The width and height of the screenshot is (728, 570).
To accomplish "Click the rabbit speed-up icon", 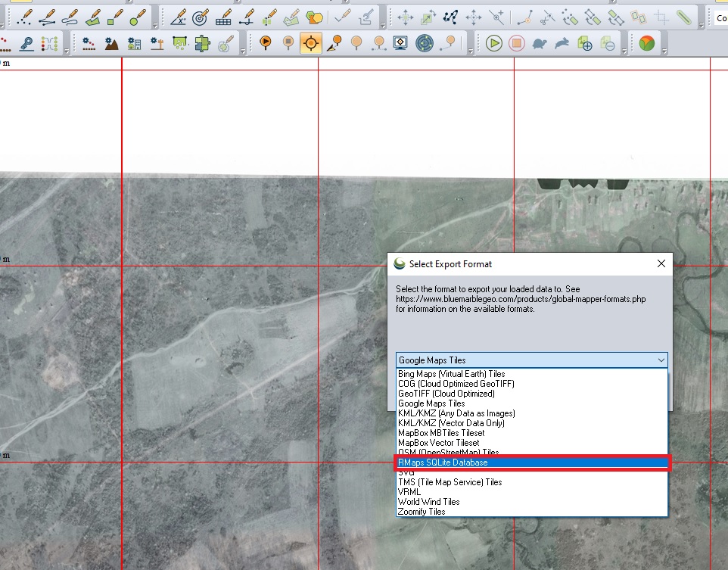I will coord(562,44).
